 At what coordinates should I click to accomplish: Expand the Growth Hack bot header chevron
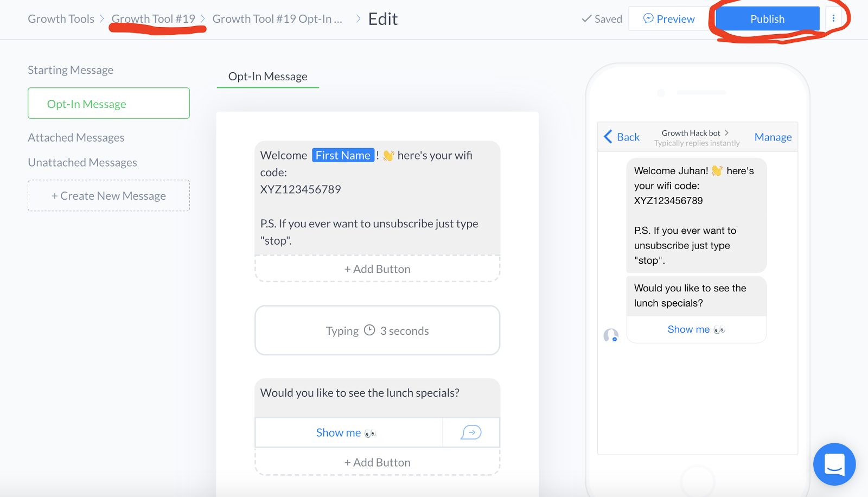pyautogui.click(x=727, y=132)
